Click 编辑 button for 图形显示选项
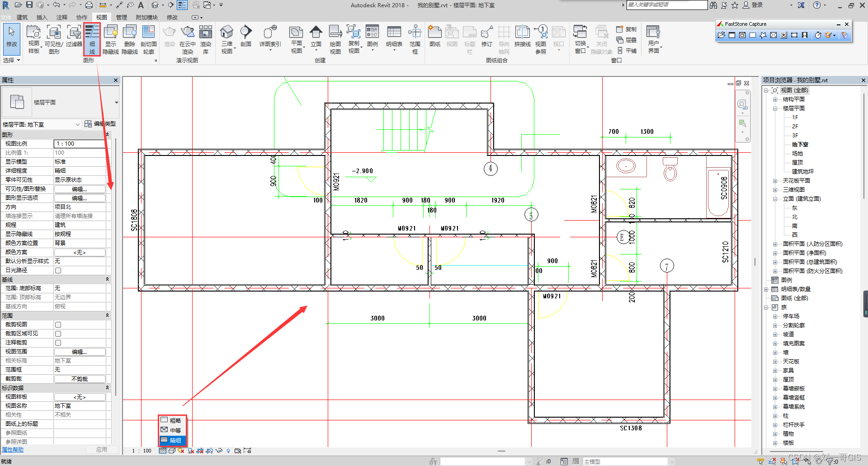The height and width of the screenshot is (466, 868). [x=80, y=198]
